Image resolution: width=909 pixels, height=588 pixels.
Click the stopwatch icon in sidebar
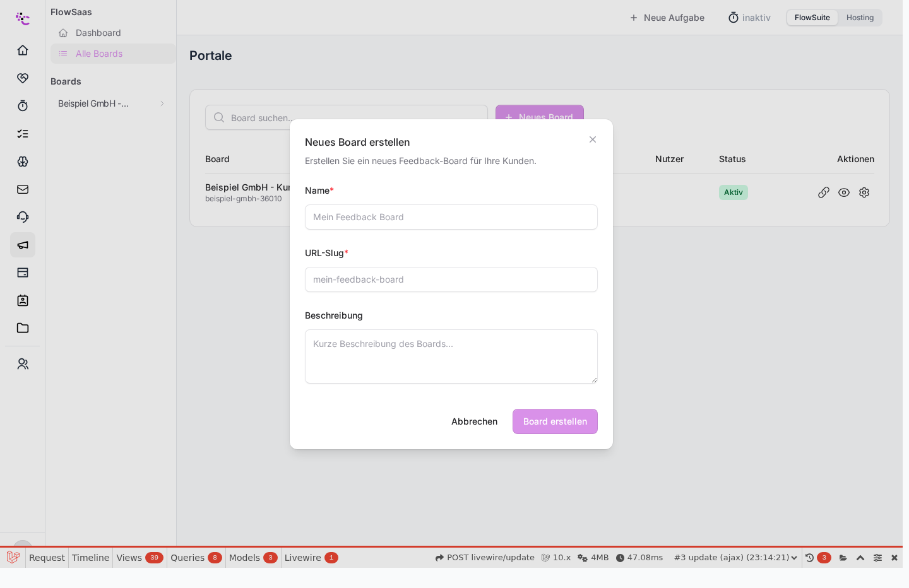23,105
